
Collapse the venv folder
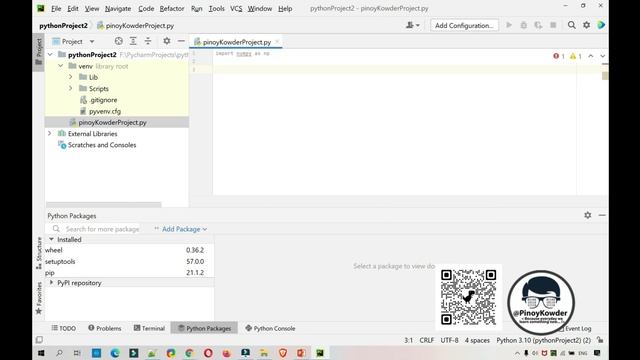click(x=60, y=66)
